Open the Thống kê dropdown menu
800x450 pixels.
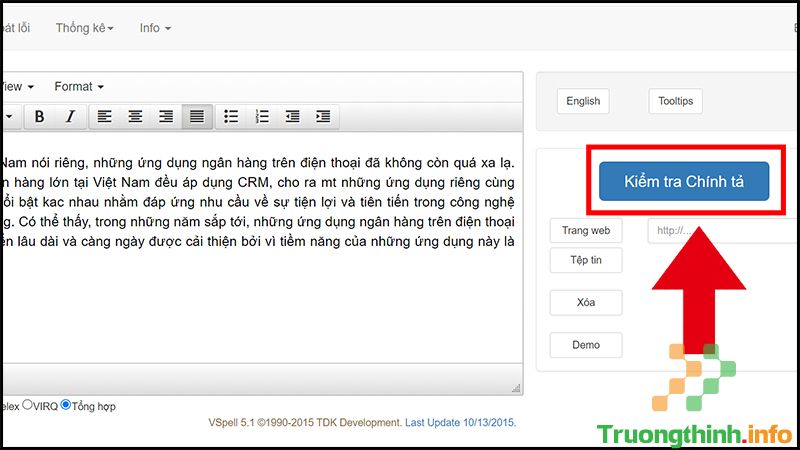click(85, 28)
